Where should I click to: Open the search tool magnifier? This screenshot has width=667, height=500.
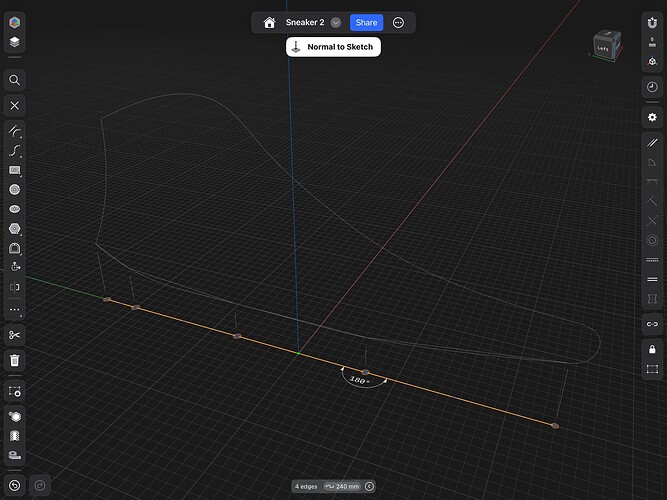click(14, 80)
